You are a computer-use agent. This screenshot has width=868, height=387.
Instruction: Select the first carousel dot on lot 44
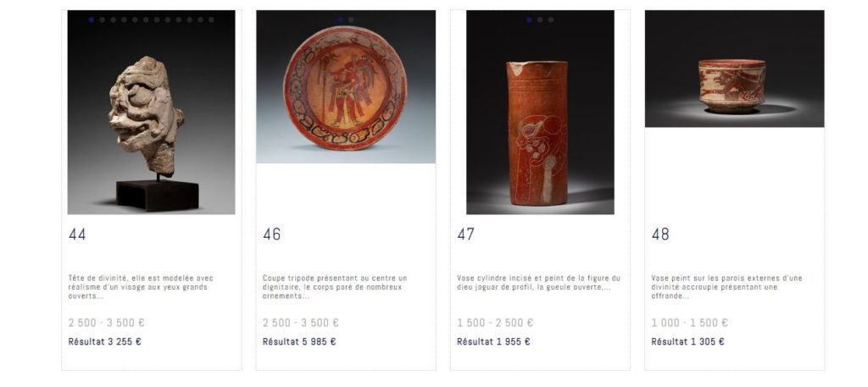coord(92,20)
